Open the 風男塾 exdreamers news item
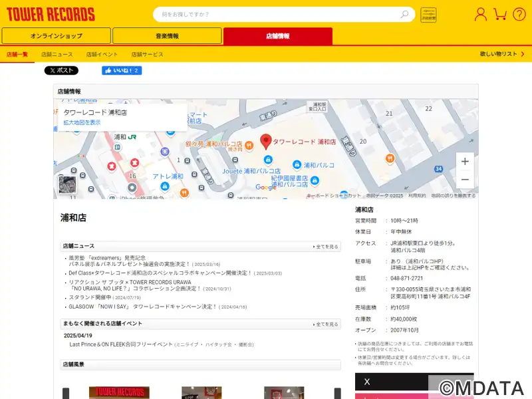This screenshot has height=399, width=532. pos(144,261)
